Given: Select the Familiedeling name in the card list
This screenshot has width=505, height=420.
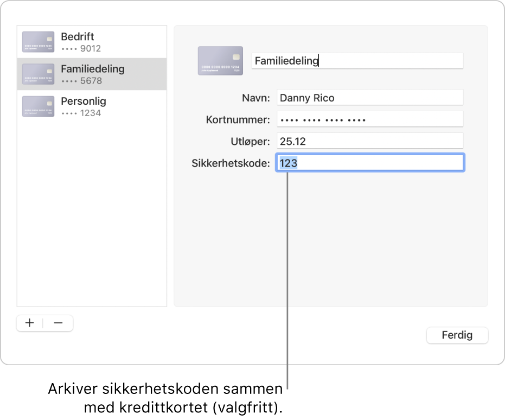Looking at the screenshot, I should pos(93,69).
